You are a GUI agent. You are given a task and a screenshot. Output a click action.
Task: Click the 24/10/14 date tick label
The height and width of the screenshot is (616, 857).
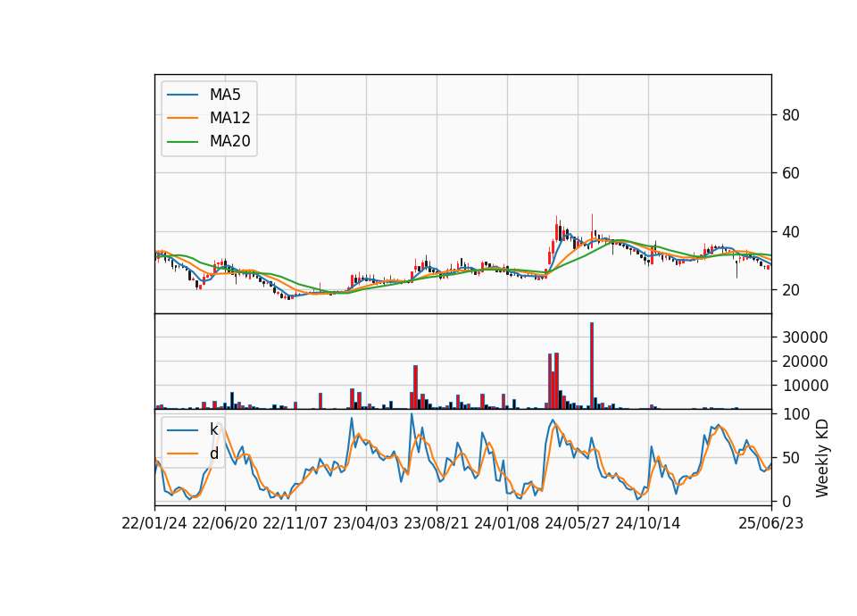(x=648, y=523)
